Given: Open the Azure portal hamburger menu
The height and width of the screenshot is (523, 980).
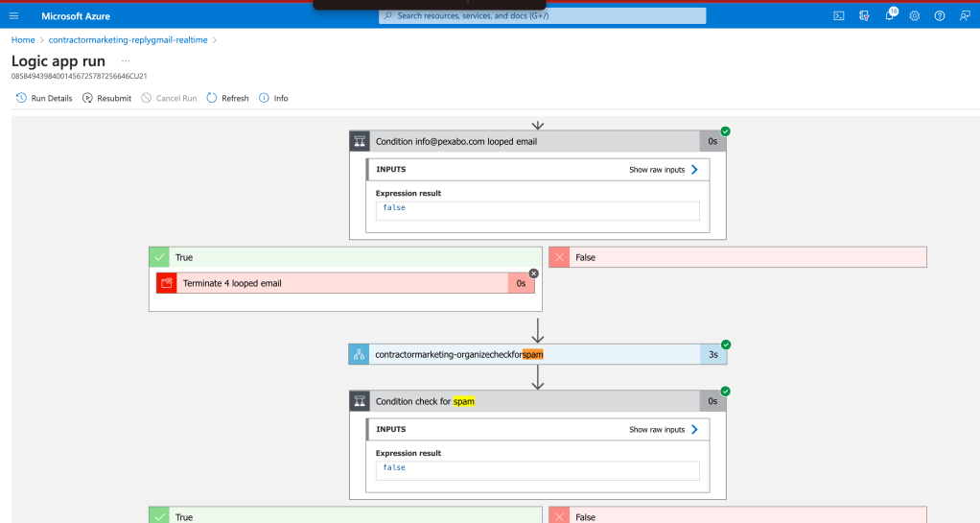Looking at the screenshot, I should coord(13,15).
